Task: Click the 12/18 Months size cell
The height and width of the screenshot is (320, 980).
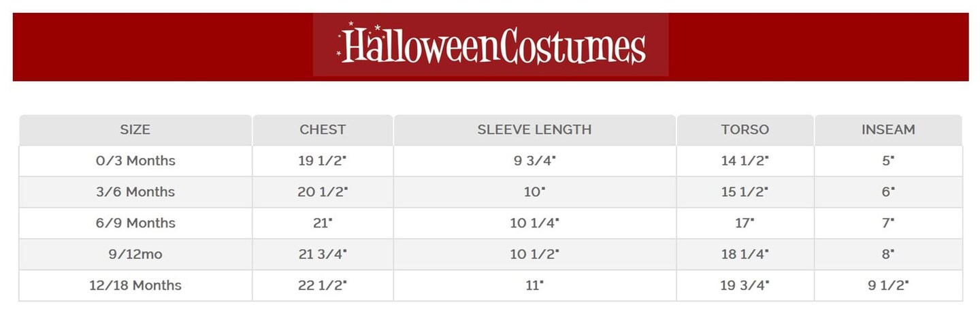Action: coord(135,285)
